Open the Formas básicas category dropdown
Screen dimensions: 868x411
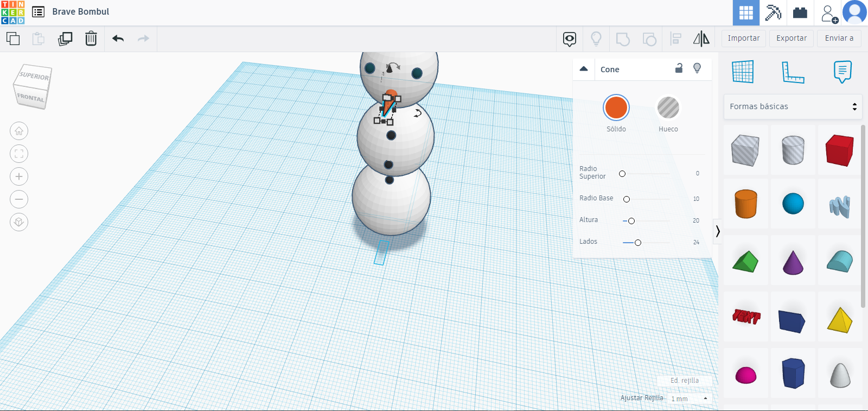click(x=793, y=106)
